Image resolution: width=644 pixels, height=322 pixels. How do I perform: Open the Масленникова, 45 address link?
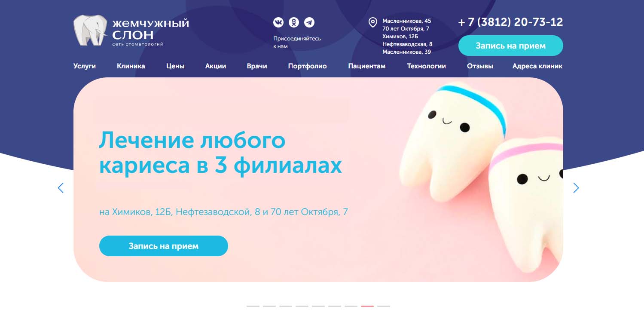(x=407, y=21)
